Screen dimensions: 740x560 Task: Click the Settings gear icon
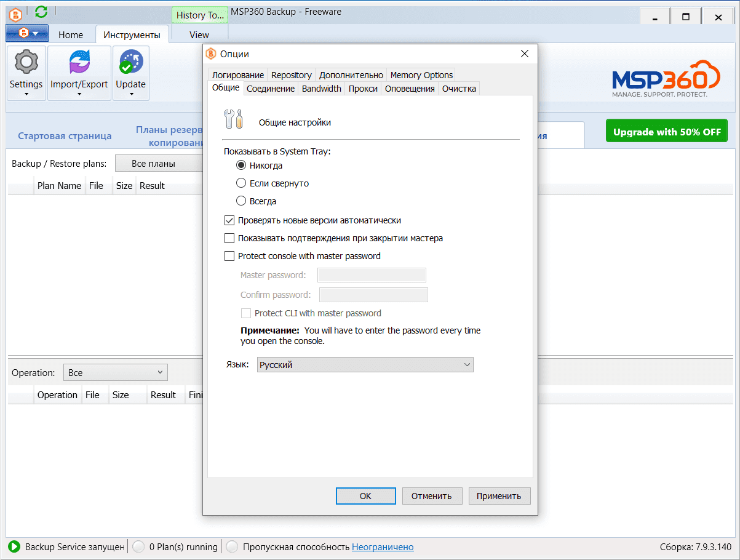tap(26, 62)
